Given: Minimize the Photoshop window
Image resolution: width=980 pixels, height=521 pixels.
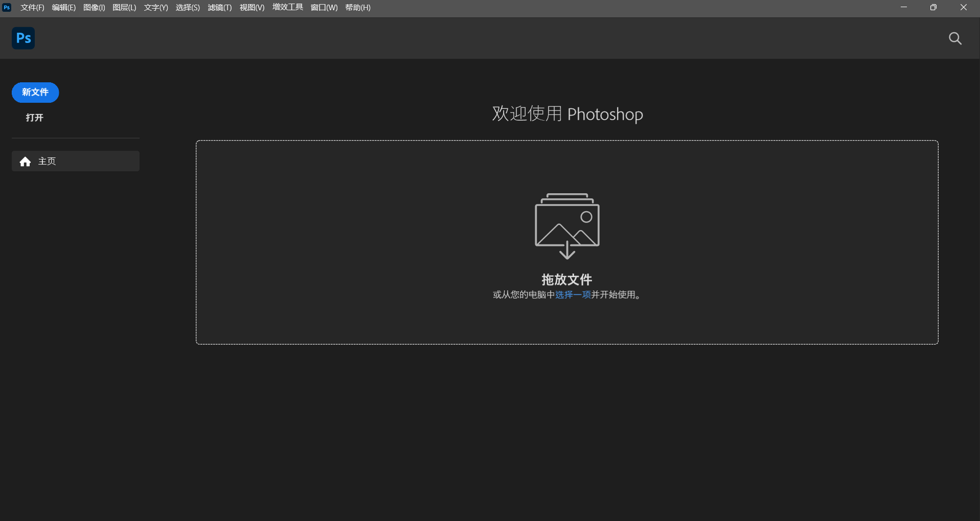Looking at the screenshot, I should point(904,7).
